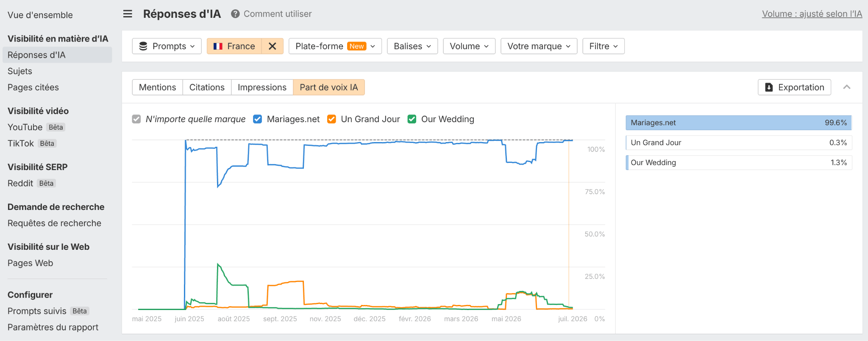Switch to the Mentions tab
868x341 pixels.
pyautogui.click(x=158, y=87)
